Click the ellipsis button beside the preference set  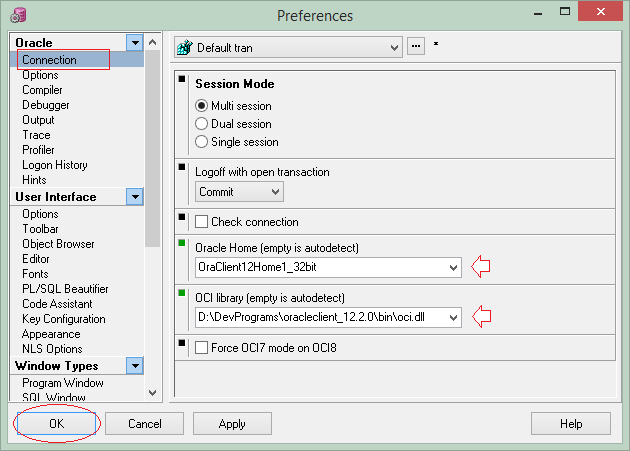point(416,46)
